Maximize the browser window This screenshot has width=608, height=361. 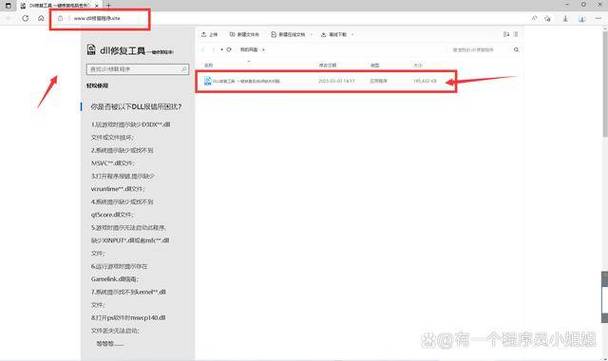[583, 5]
